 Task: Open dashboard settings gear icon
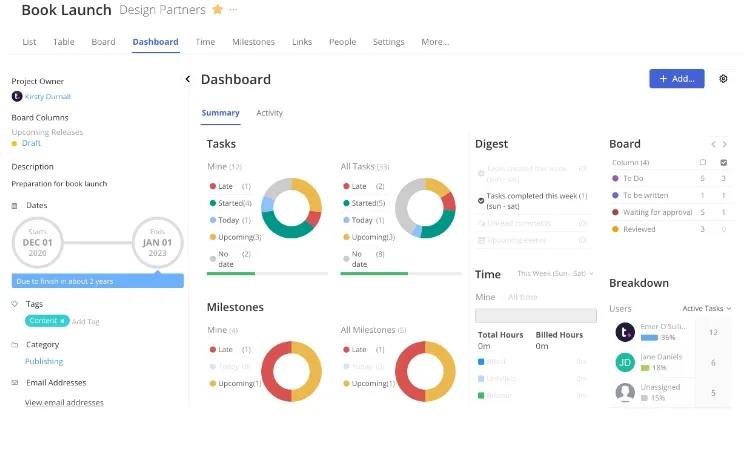pos(723,79)
